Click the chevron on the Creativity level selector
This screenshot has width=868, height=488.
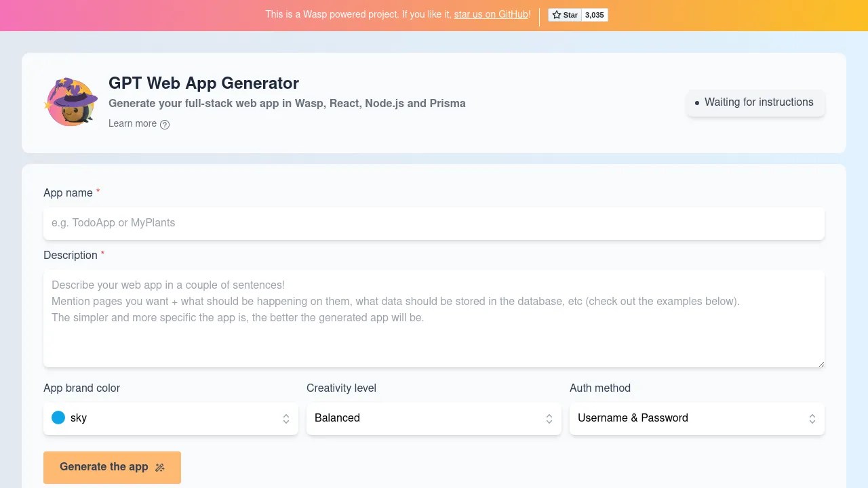coord(549,418)
